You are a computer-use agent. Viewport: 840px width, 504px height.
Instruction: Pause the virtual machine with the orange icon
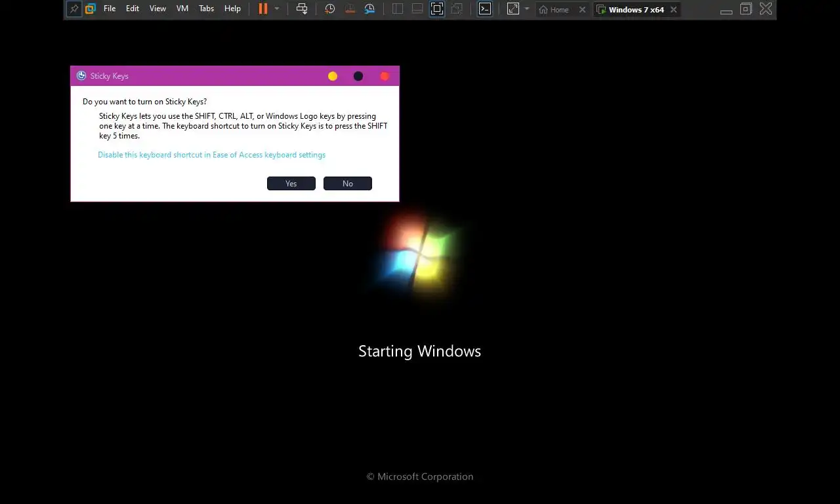pyautogui.click(x=262, y=9)
